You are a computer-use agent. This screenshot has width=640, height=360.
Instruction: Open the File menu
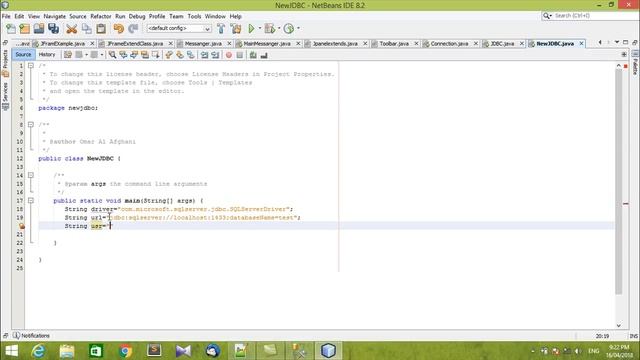click(6, 16)
